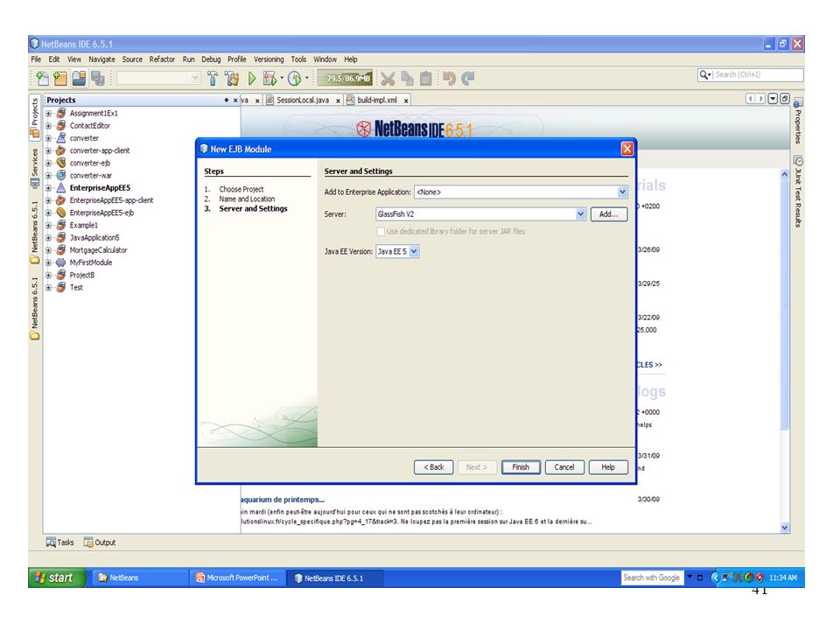The width and height of the screenshot is (840, 630).
Task: Expand the MortgageCalculator project node
Action: (x=48, y=250)
